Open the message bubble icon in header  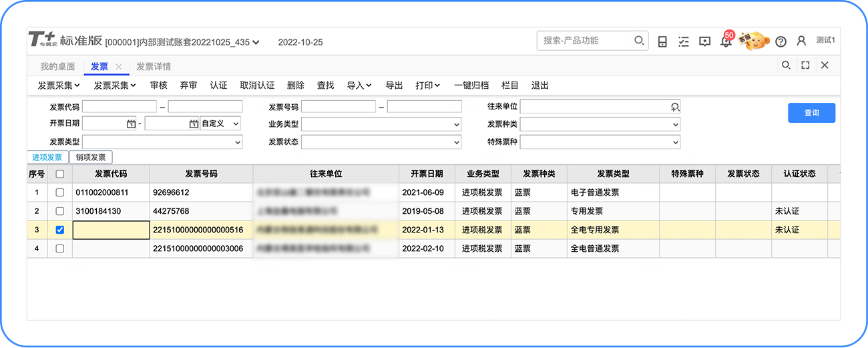(704, 41)
